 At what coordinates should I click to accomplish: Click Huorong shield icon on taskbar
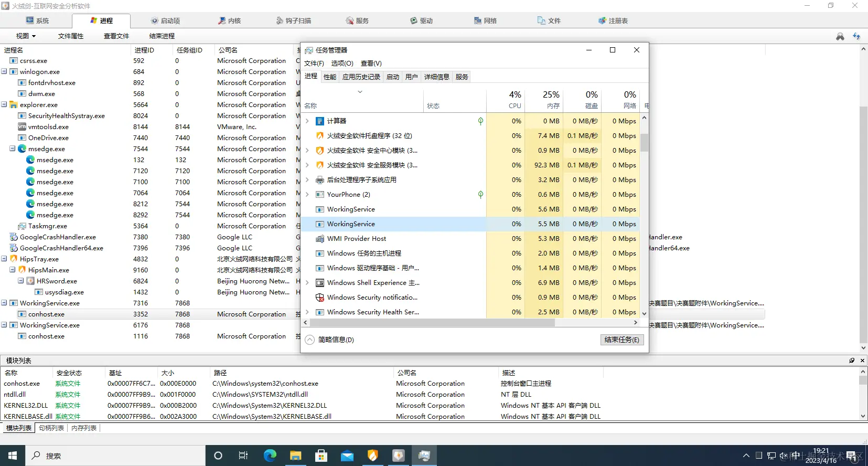[x=373, y=456]
